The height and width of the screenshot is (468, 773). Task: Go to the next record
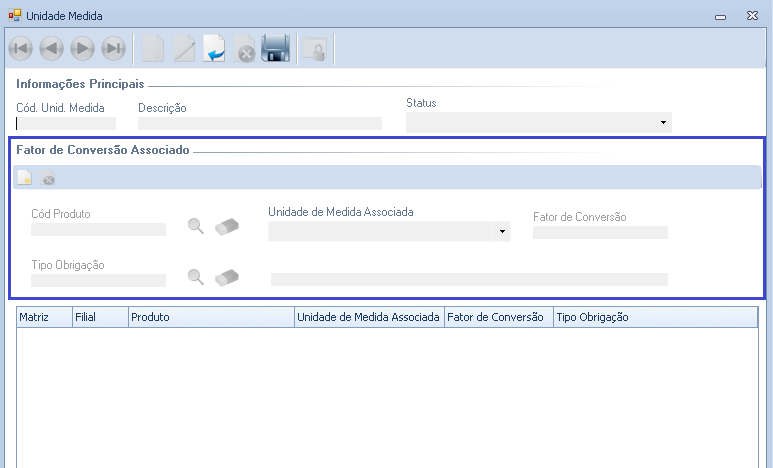82,48
